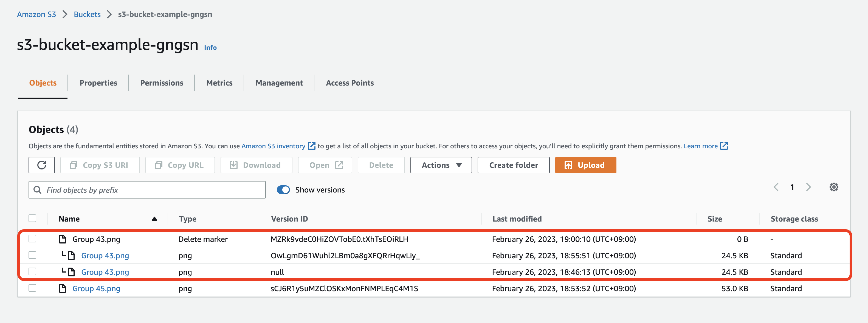Switch to the Access Points tab
The width and height of the screenshot is (868, 323).
pos(350,83)
